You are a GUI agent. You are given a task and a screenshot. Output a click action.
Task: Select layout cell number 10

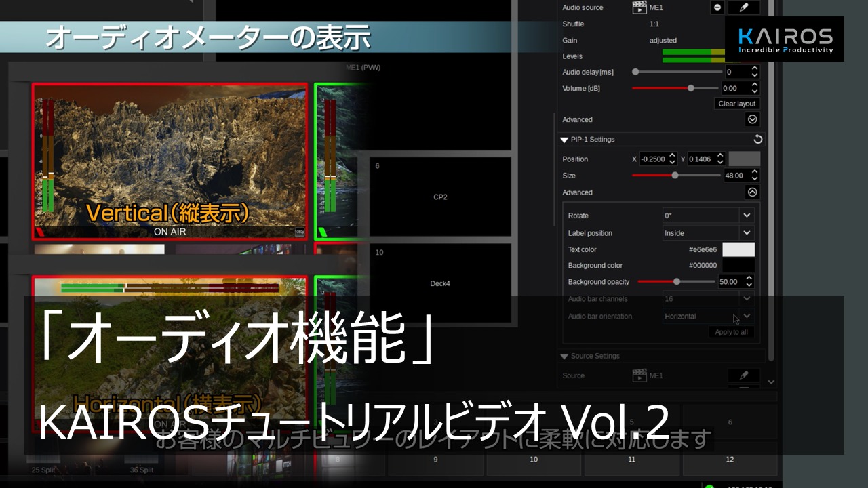[534, 459]
